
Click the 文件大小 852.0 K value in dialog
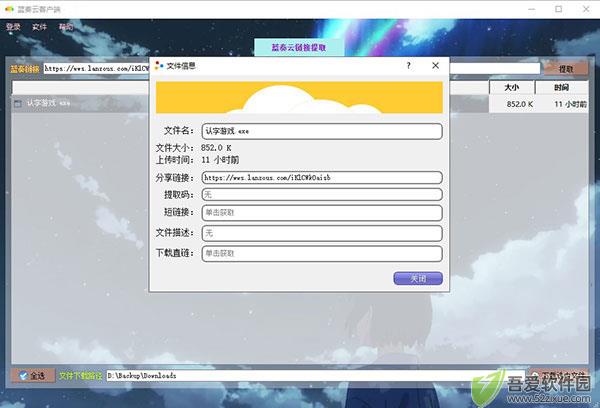(x=216, y=148)
